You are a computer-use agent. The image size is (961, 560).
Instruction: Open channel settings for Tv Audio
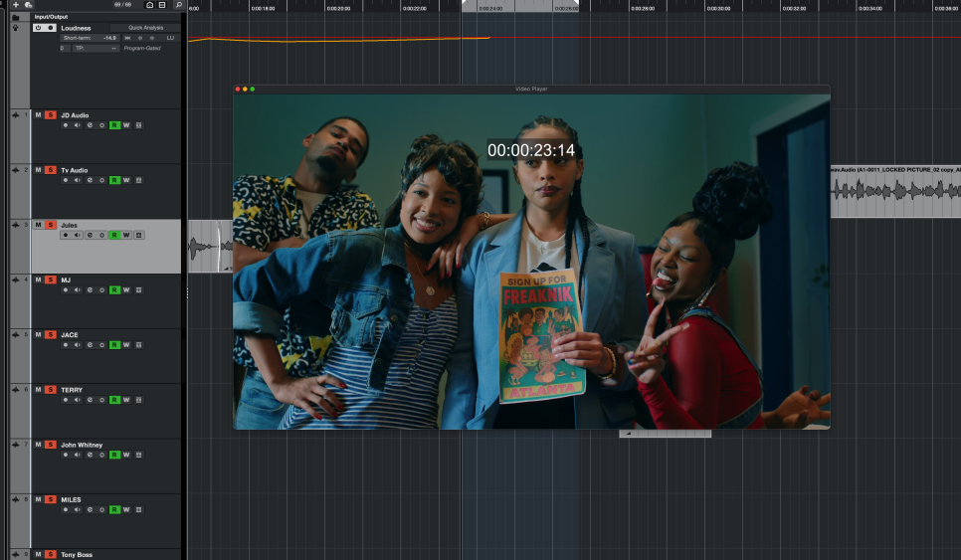[x=90, y=180]
